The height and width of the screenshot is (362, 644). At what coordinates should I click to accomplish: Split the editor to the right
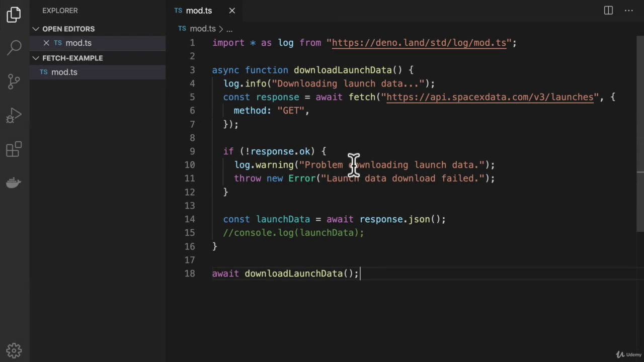pyautogui.click(x=608, y=11)
